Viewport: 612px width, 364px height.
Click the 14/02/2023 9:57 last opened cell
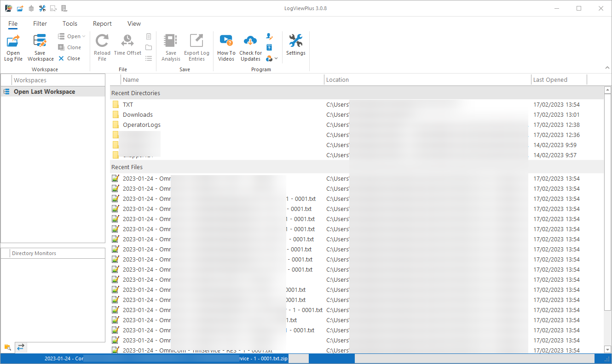555,155
